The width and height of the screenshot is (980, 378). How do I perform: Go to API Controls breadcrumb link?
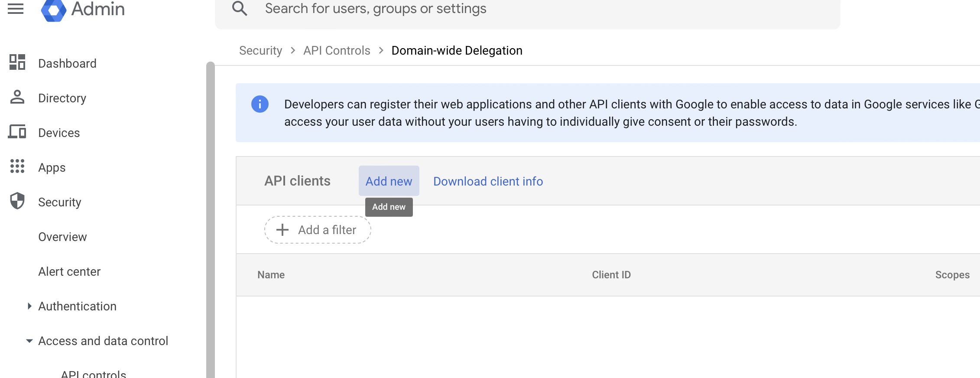337,50
